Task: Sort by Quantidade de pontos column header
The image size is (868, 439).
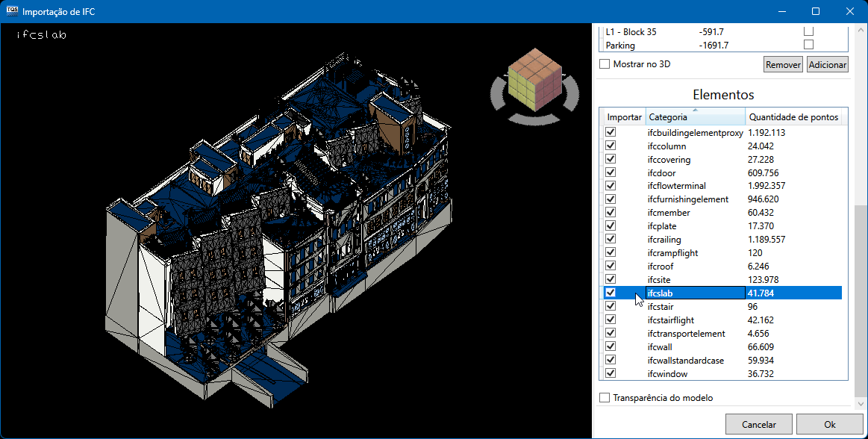Action: (793, 117)
